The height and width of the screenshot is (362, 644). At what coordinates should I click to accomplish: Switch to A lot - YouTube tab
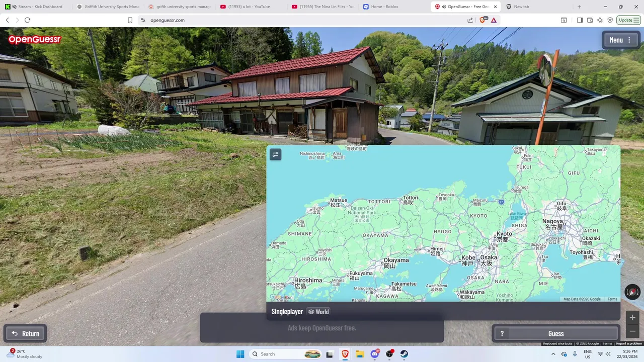[251, 7]
